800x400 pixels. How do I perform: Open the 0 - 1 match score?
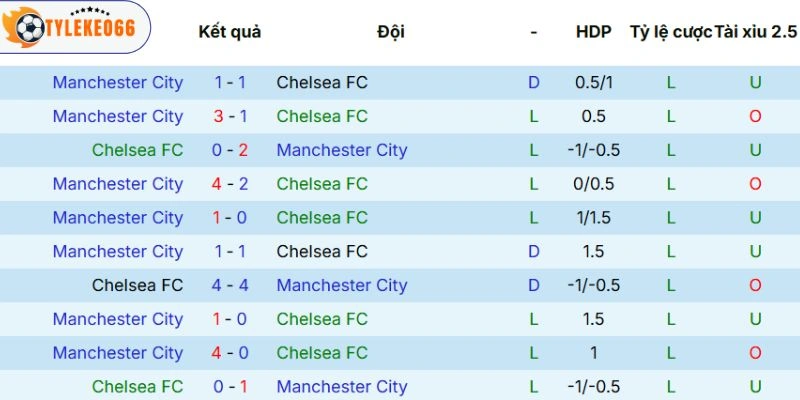click(230, 386)
